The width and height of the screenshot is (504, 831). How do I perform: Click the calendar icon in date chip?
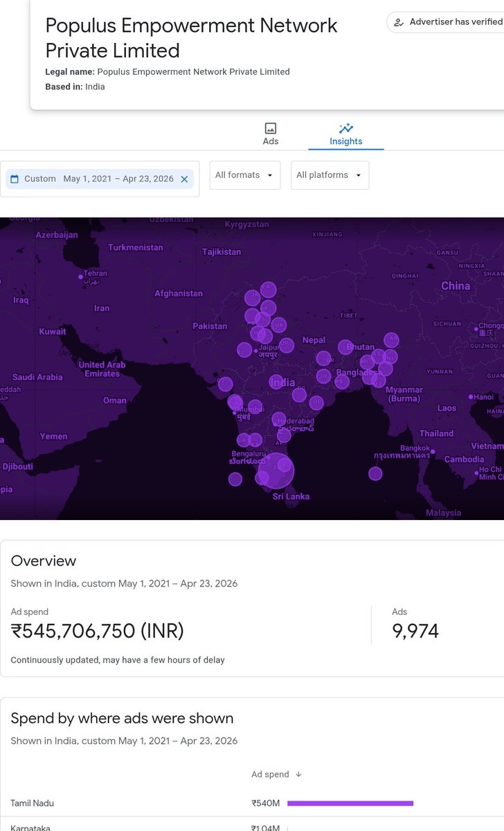point(15,179)
